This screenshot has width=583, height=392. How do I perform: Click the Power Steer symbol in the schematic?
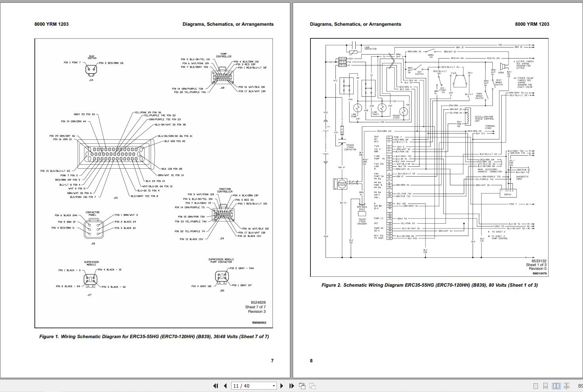[342, 184]
